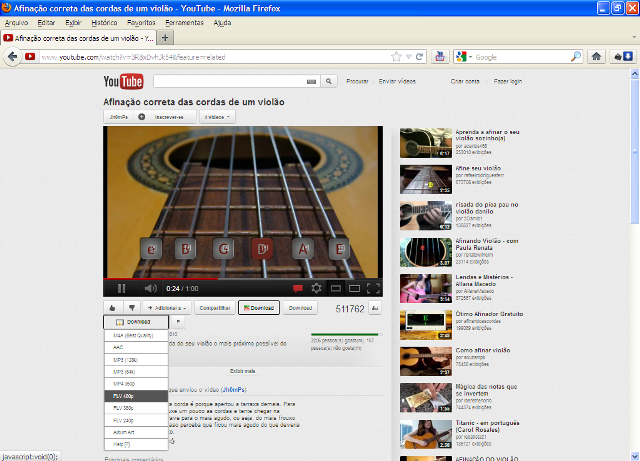Collapse the open Download format dropdown header
640x461 pixels.
tap(136, 322)
